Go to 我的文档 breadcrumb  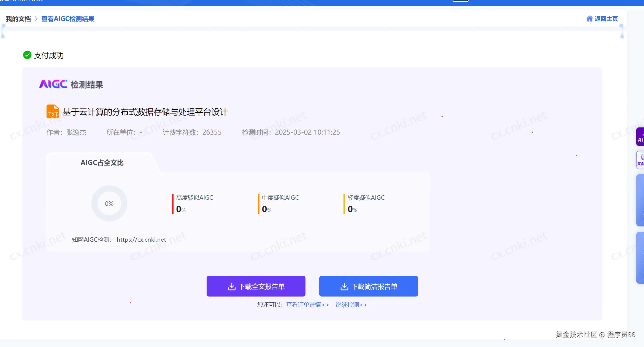[x=18, y=19]
